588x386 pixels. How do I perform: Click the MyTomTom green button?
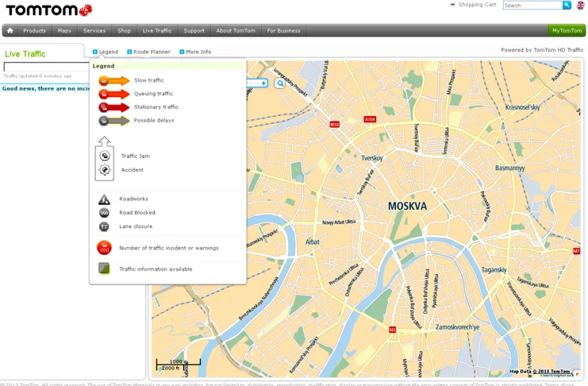[566, 30]
